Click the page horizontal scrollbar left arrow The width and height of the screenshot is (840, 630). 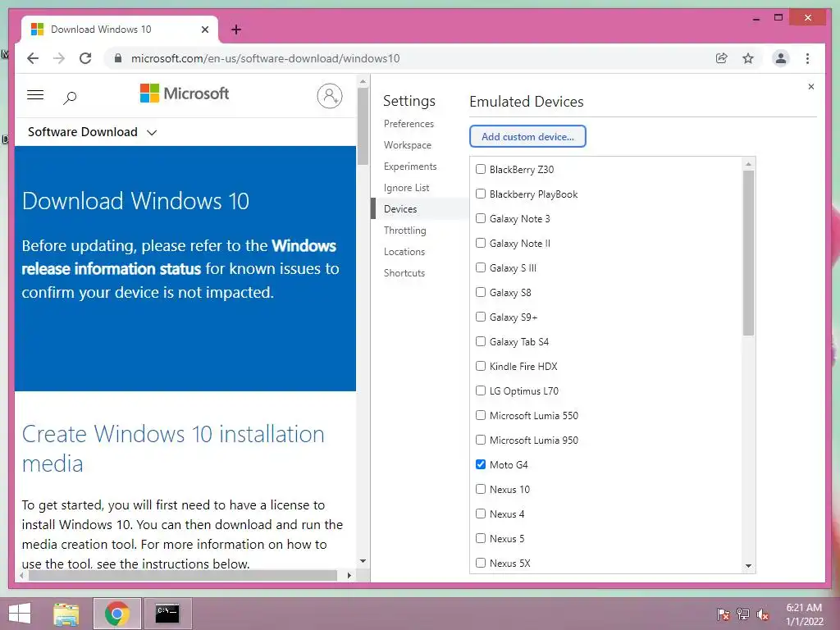(21, 576)
